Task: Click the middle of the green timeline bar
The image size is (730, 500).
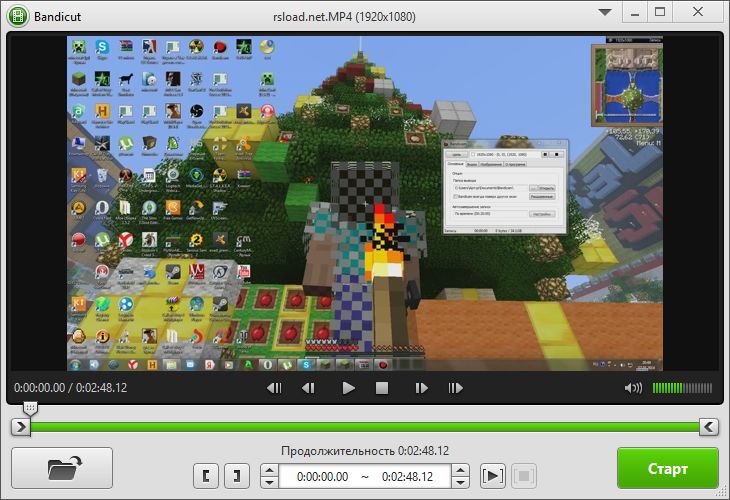Action: [365, 427]
